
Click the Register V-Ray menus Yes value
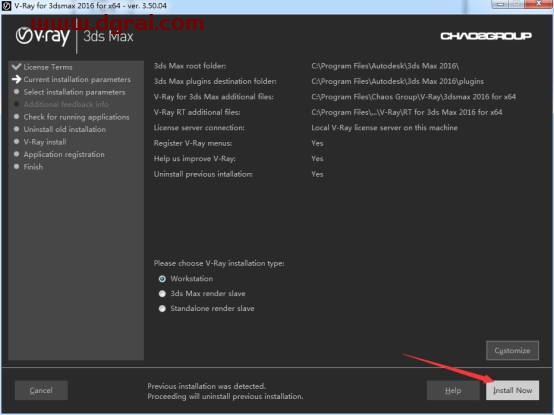click(x=317, y=143)
